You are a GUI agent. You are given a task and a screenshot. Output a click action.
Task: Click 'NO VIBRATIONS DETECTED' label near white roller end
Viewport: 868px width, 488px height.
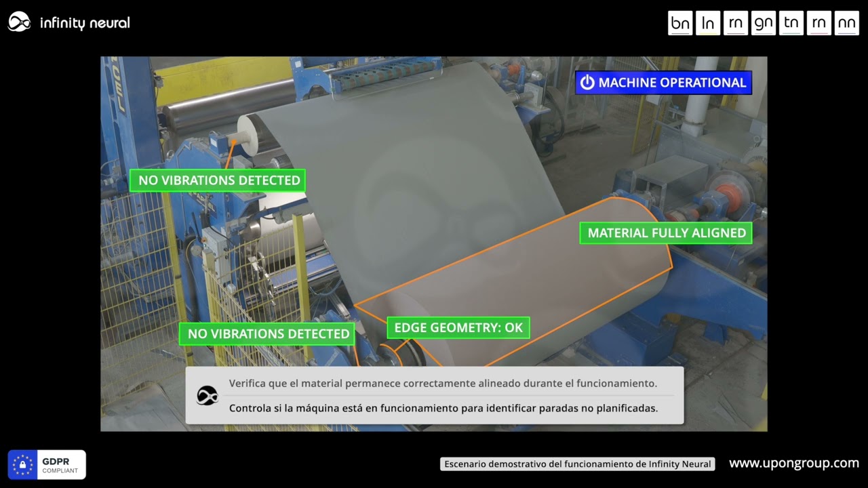(x=219, y=180)
